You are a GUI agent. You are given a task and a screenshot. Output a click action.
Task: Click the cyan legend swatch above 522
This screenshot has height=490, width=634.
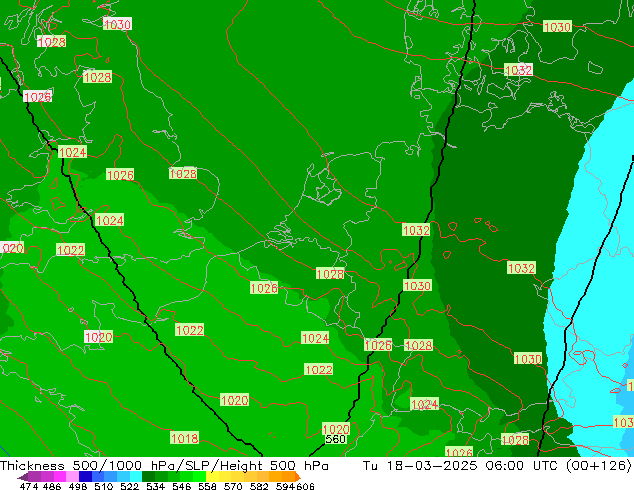click(136, 477)
